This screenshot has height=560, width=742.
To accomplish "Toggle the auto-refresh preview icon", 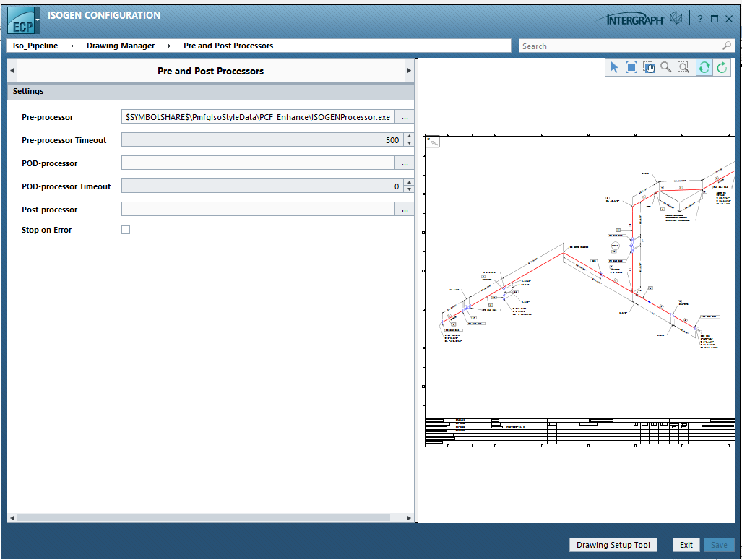I will (x=704, y=68).
